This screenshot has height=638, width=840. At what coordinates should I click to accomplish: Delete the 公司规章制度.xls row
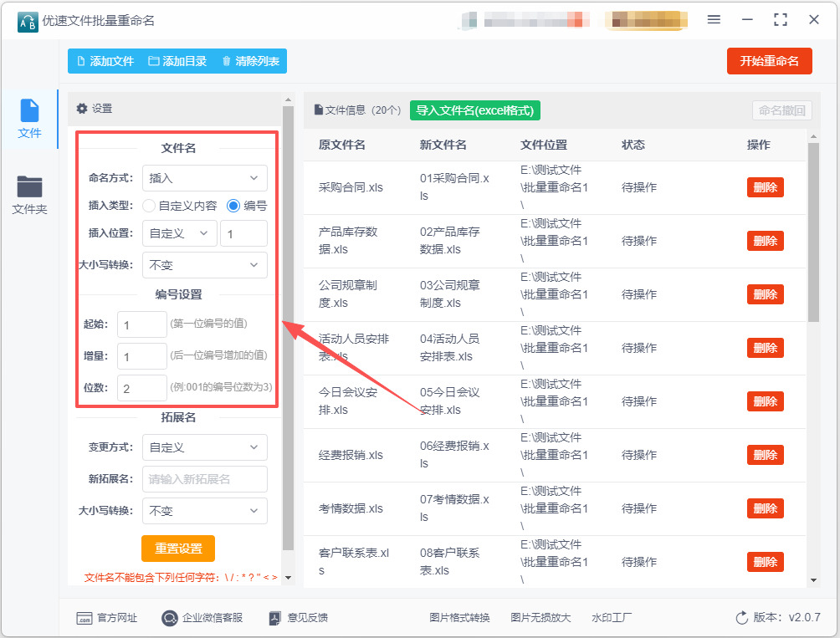pyautogui.click(x=765, y=294)
